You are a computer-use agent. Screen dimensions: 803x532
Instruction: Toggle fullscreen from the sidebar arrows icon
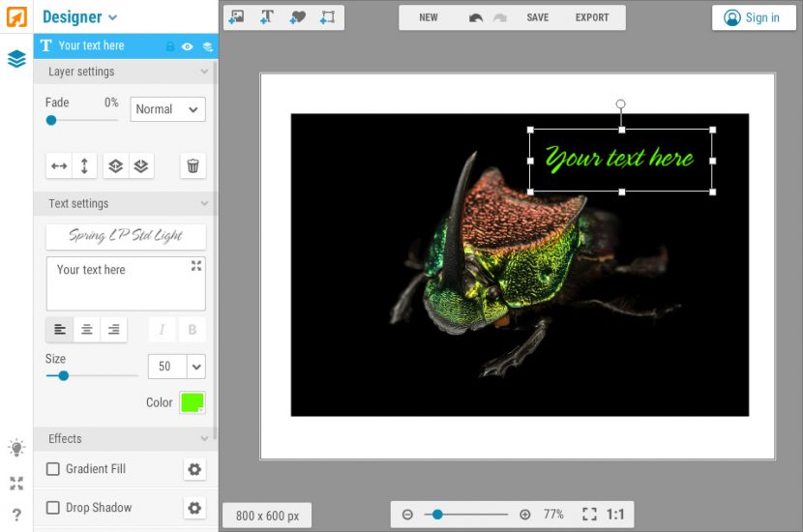click(x=16, y=483)
